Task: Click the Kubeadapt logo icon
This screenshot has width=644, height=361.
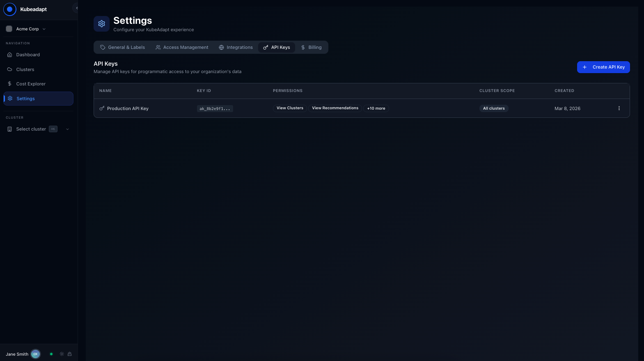Action: click(10, 9)
